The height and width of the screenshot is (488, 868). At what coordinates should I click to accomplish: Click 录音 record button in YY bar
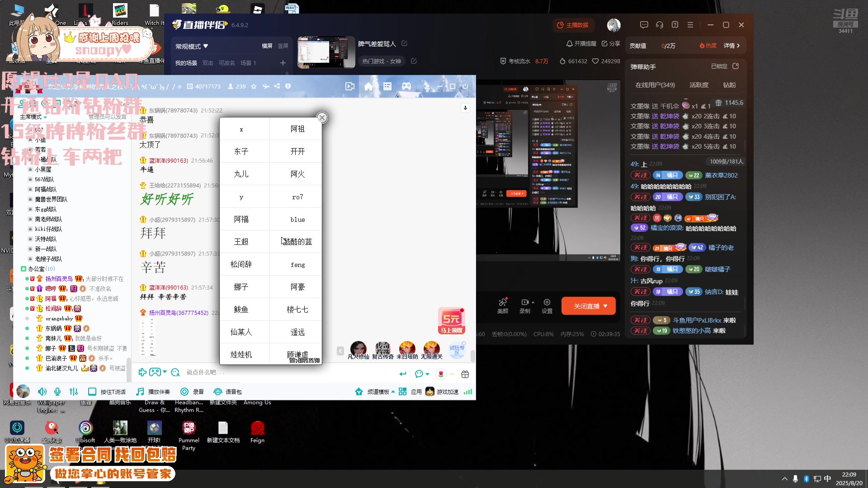[192, 391]
